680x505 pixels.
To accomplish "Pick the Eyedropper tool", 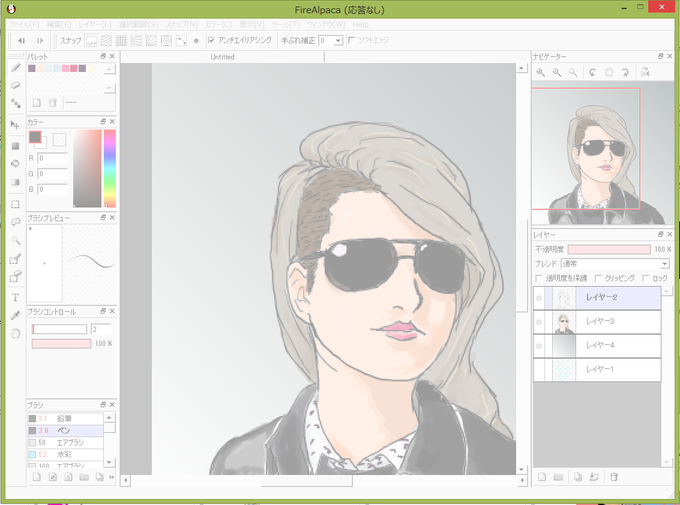I will click(x=16, y=315).
